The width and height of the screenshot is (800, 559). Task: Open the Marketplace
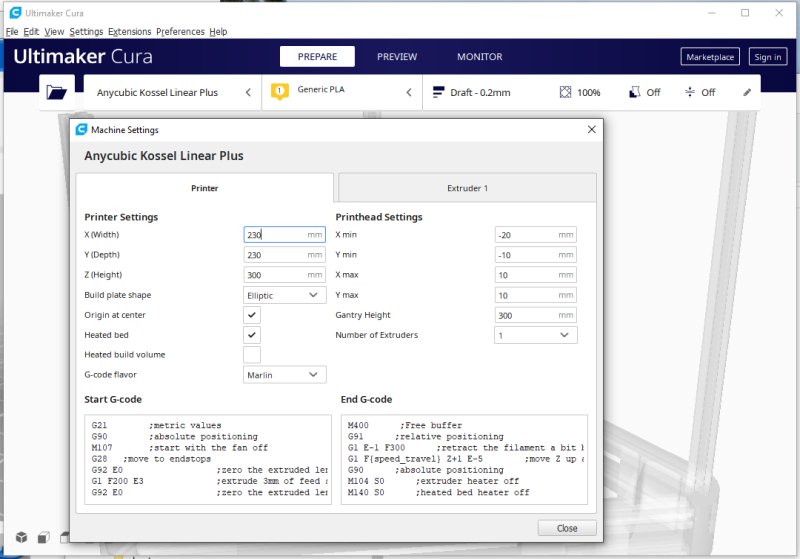click(x=710, y=57)
